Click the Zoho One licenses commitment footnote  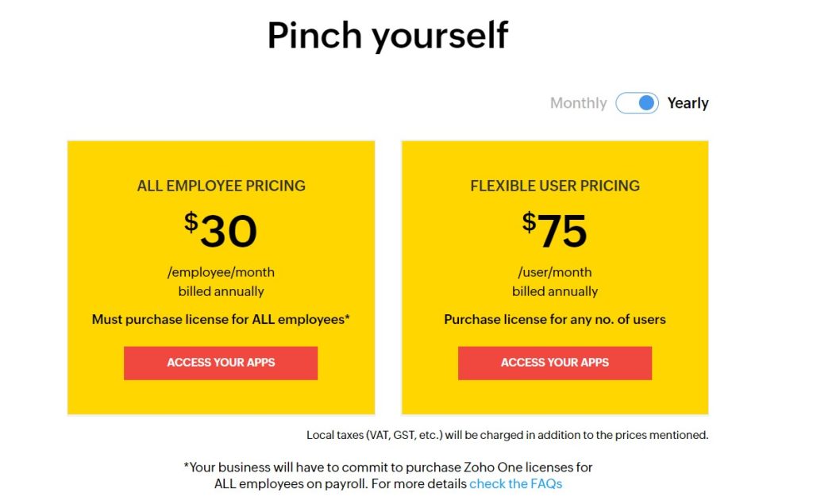pyautogui.click(x=387, y=467)
